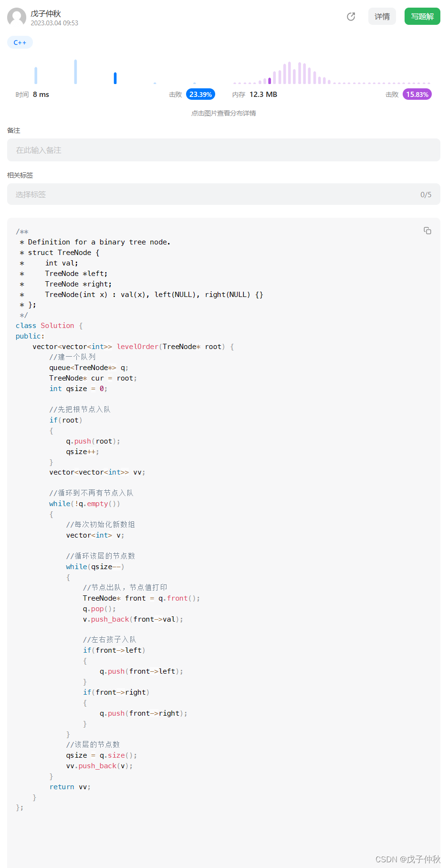The image size is (448, 868).
Task: Click the 12.3 MB memory value
Action: (x=263, y=95)
